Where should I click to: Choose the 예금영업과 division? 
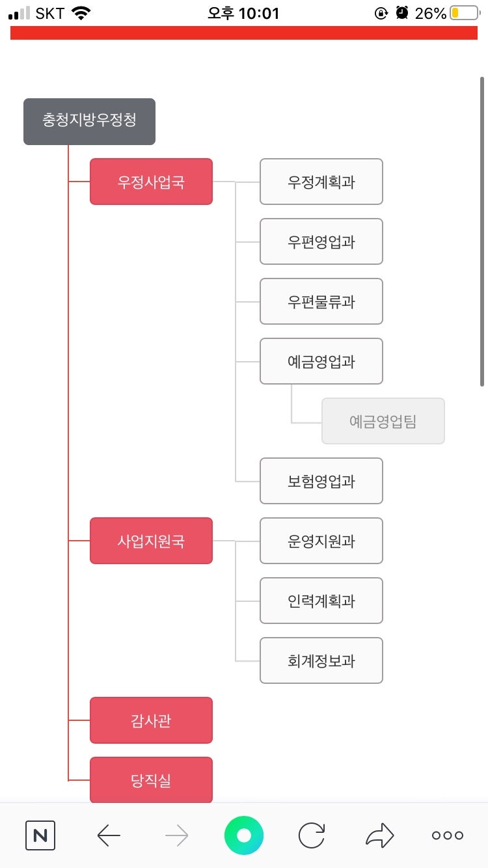(x=321, y=361)
